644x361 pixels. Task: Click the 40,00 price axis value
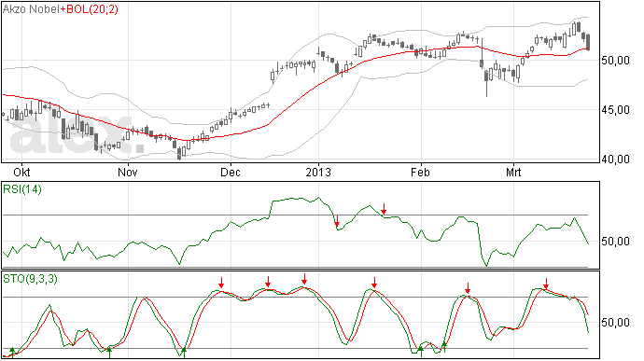click(x=615, y=160)
